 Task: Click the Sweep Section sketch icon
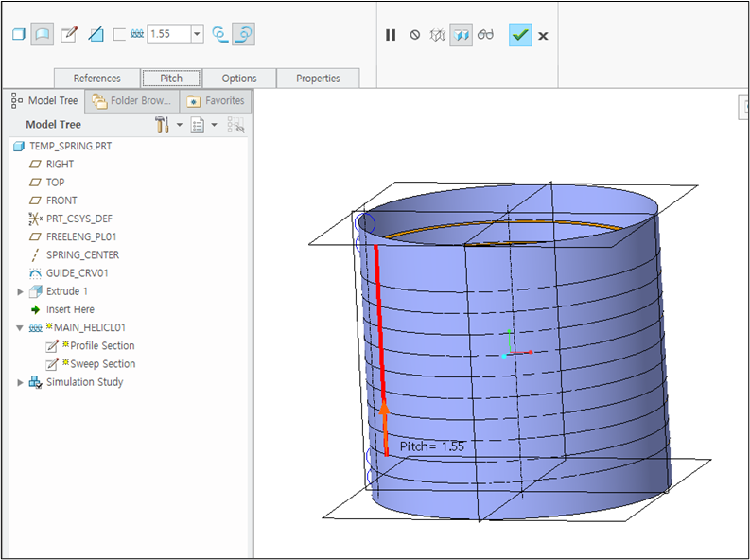52,364
